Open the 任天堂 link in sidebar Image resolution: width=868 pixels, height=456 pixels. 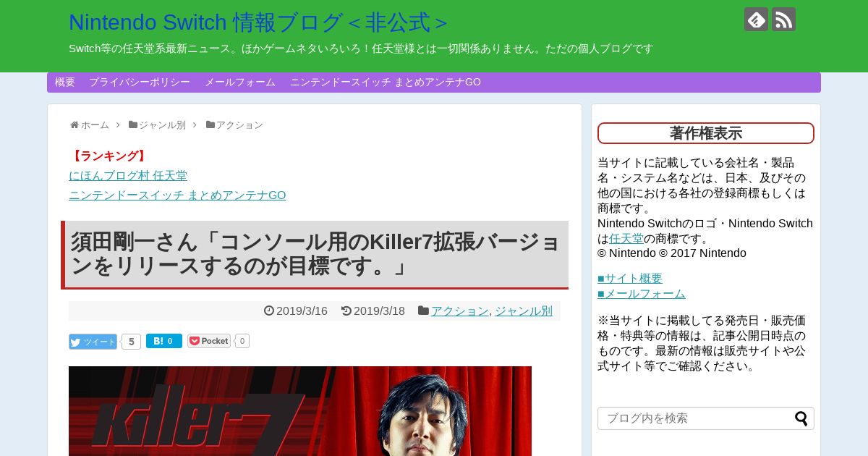click(x=626, y=238)
